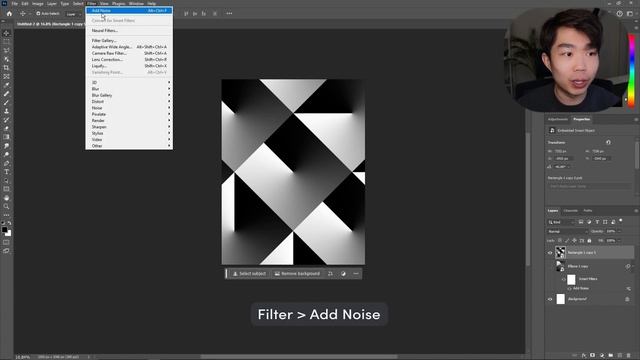
Task: Open Neural Filters from the menu
Action: point(129,31)
